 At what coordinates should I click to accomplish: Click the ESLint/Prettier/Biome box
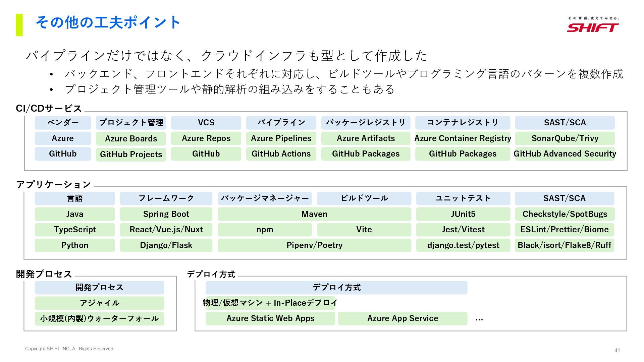pos(565,230)
